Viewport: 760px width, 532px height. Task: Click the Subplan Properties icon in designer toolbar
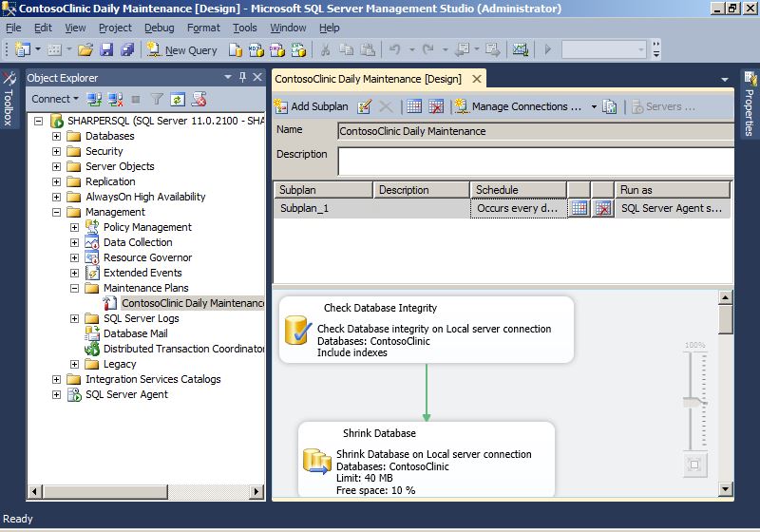(x=365, y=106)
